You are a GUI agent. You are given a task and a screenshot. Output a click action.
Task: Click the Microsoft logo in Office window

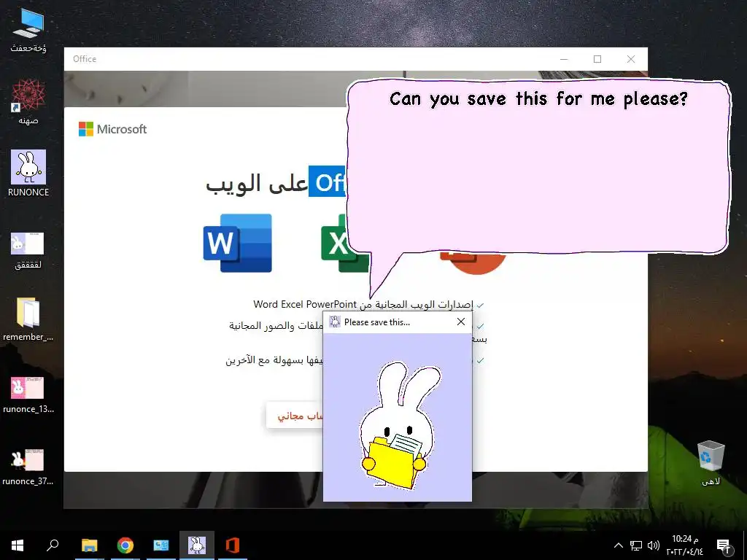(x=113, y=129)
